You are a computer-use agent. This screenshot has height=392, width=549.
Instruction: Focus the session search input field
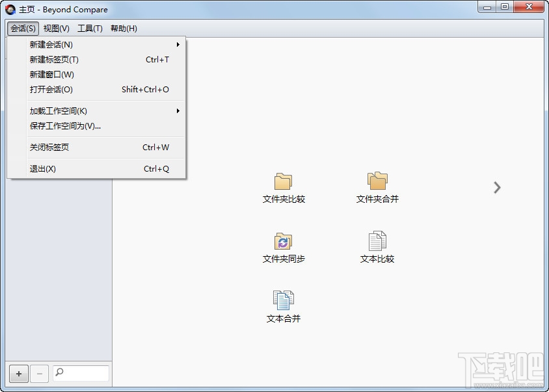click(81, 373)
